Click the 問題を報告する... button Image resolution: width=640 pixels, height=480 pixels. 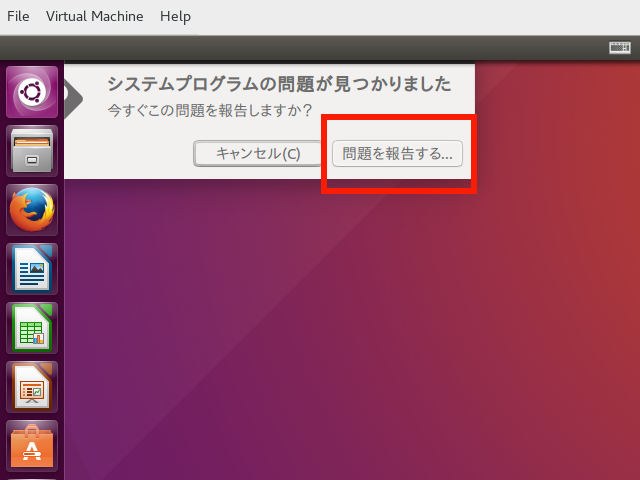397,153
